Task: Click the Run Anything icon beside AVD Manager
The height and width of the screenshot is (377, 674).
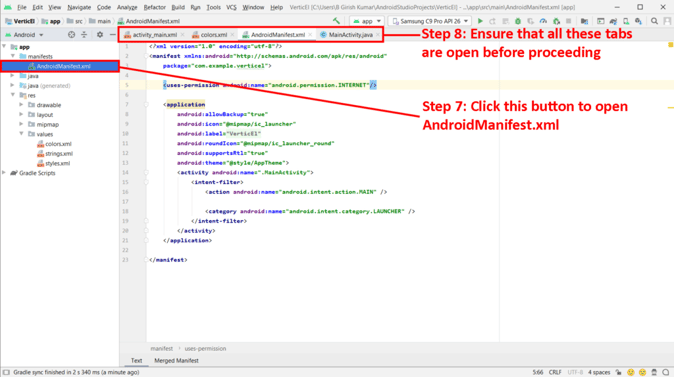Action: (600, 21)
